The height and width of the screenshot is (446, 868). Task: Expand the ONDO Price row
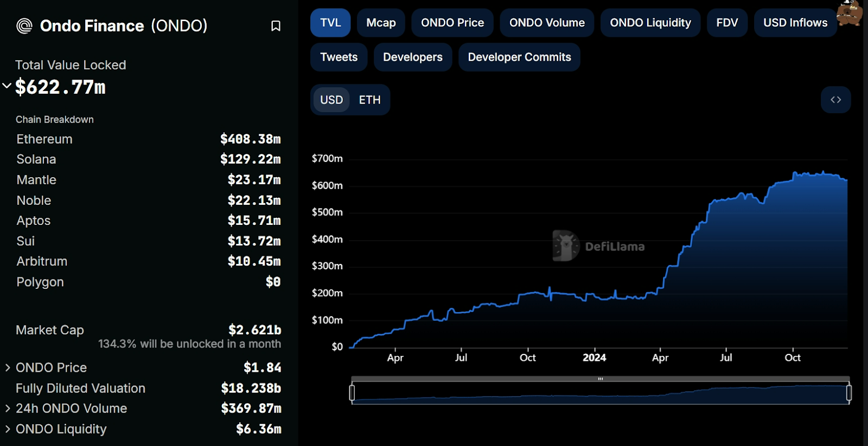coord(8,367)
